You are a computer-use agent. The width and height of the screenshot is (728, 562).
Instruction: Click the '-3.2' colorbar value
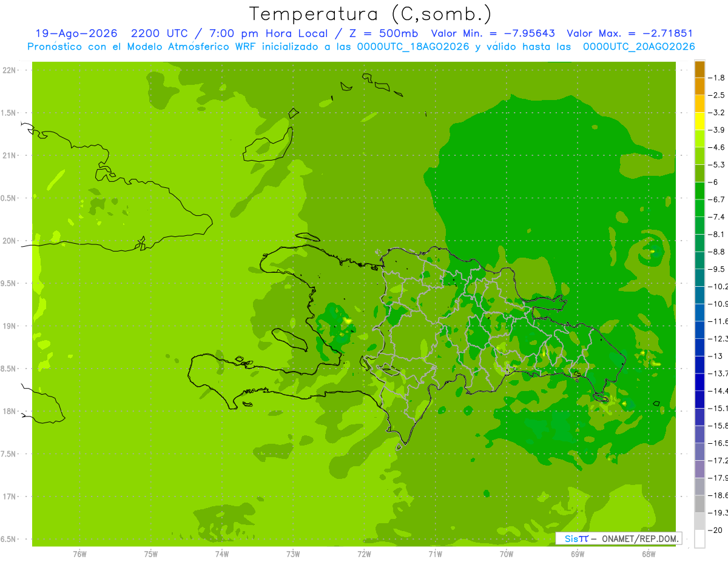click(716, 113)
